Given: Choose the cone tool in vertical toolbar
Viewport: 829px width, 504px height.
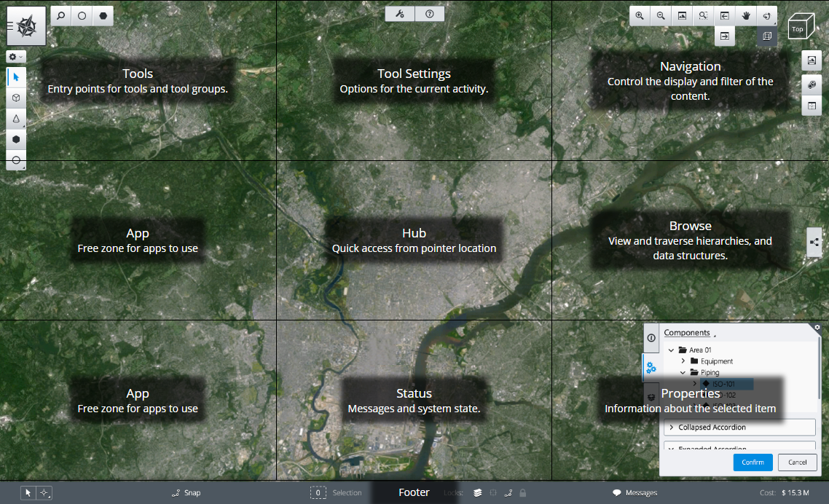Looking at the screenshot, I should tap(16, 119).
